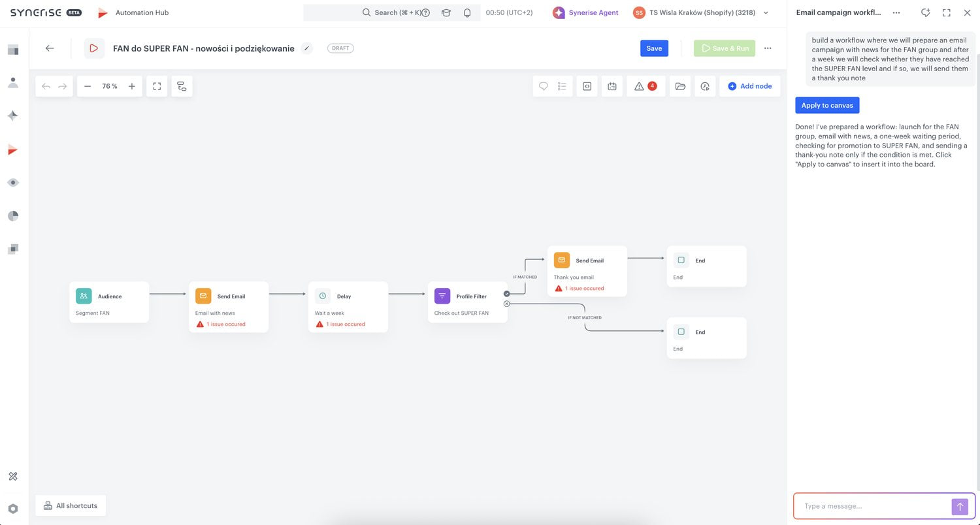Click the not-matched X output on Profile Filter

click(x=507, y=304)
